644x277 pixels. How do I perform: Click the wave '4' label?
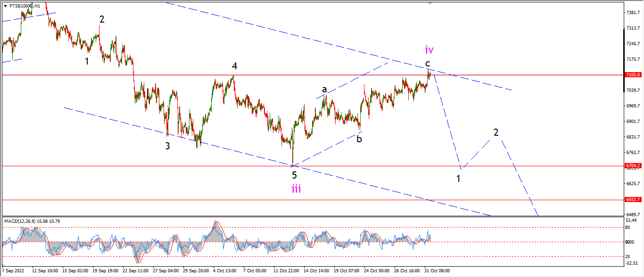234,66
